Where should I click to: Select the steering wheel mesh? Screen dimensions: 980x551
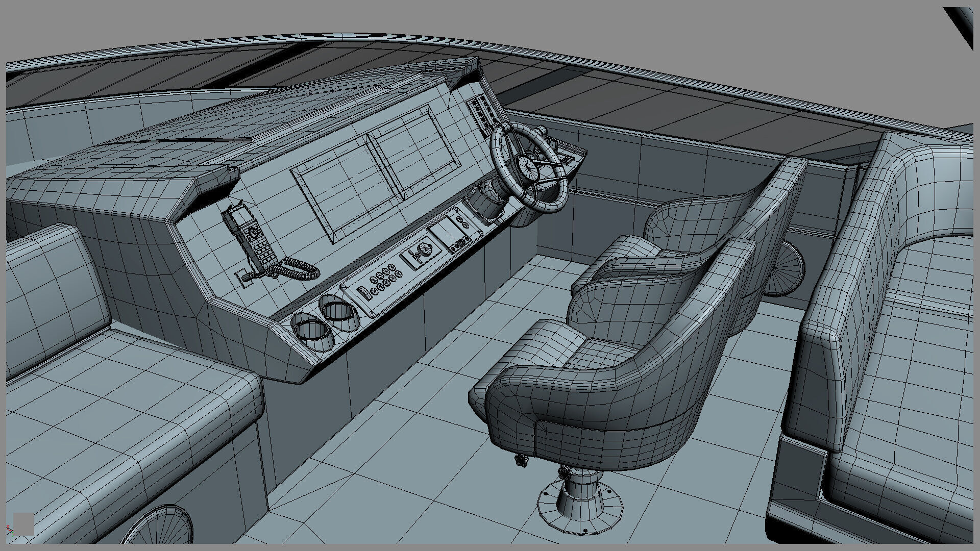529,167
